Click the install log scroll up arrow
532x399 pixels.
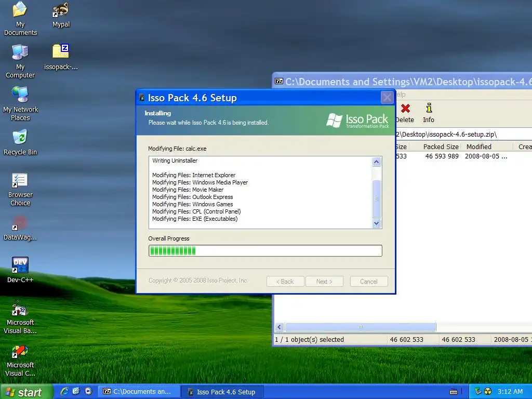376,162
